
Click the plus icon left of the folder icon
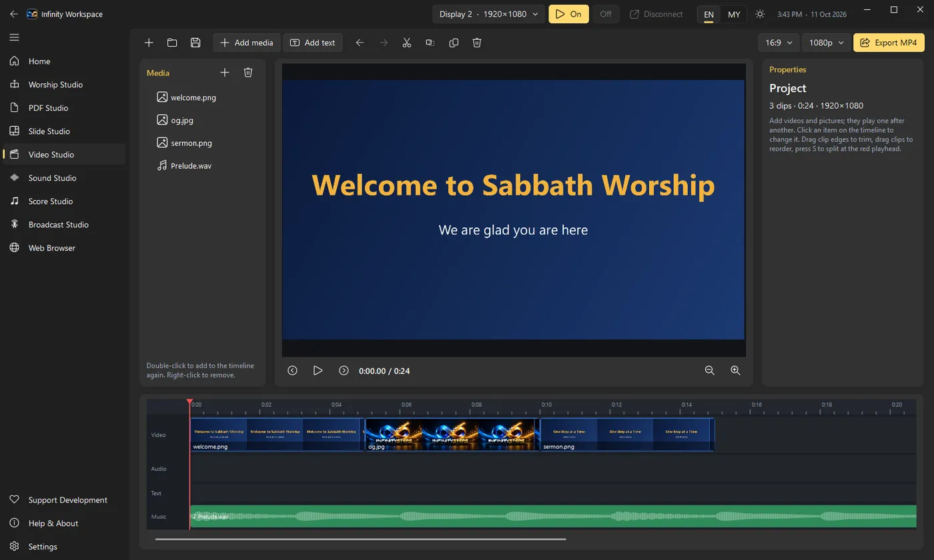[x=149, y=43]
